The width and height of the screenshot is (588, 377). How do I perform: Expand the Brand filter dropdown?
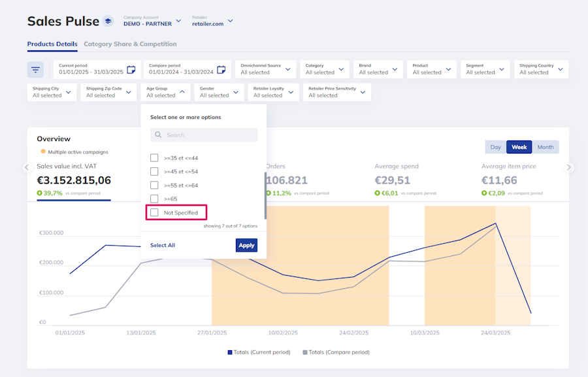click(x=395, y=69)
